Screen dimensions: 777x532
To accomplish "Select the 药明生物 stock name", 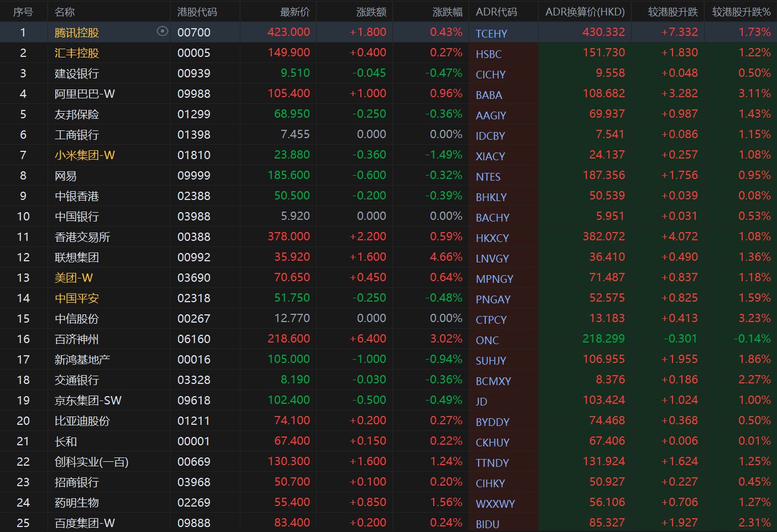I will (x=77, y=503).
